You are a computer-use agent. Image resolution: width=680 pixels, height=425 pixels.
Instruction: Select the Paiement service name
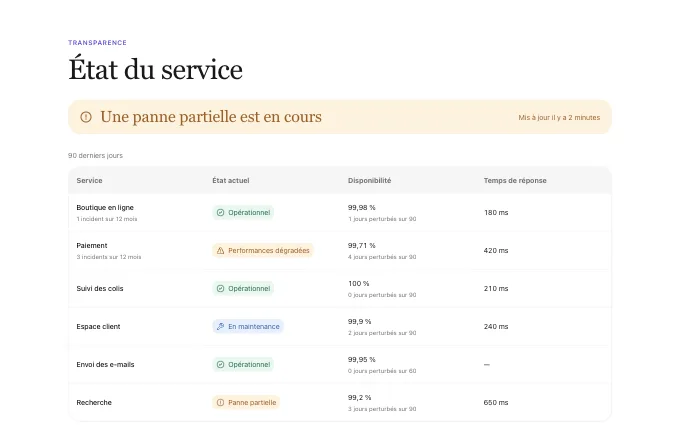click(x=92, y=245)
